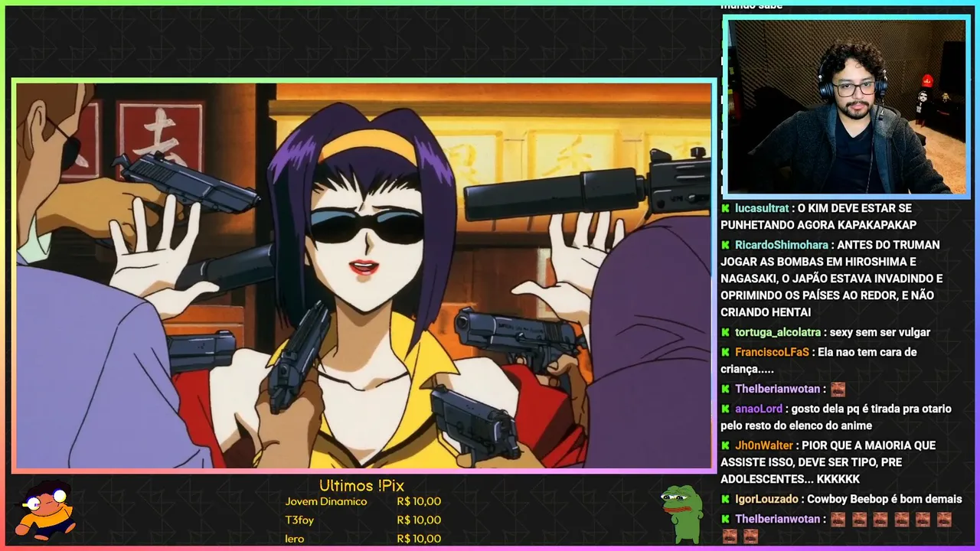Click the message about 'HIROSHIMA E NAGASAKI'
980x551 pixels.
(831, 279)
